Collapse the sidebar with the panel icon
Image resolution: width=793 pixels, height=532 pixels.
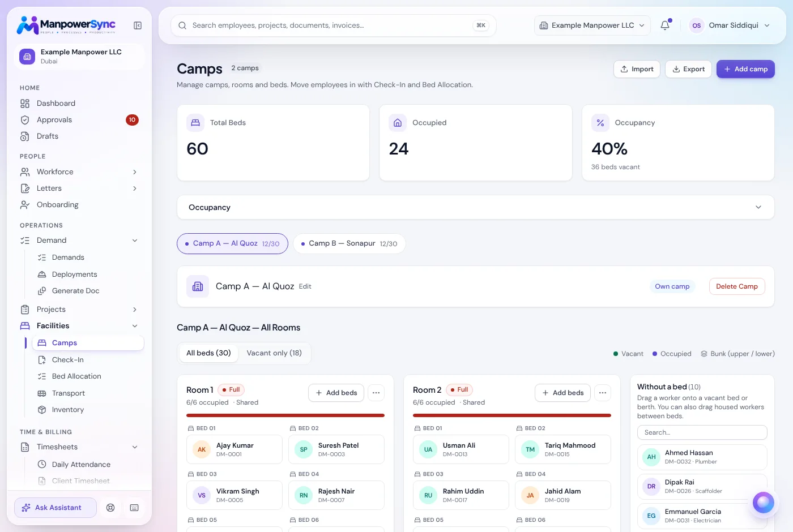(138, 25)
